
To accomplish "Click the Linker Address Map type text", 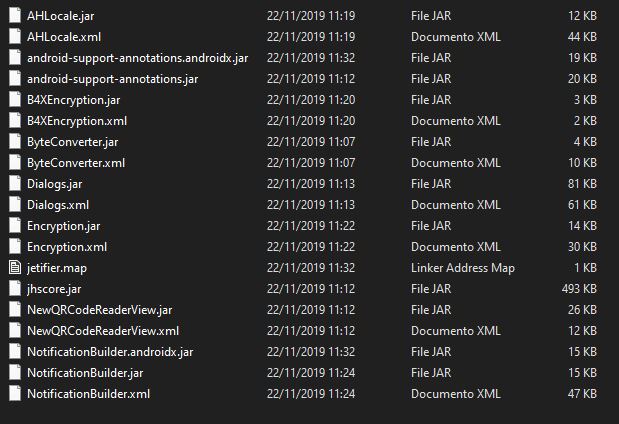I will (x=463, y=268).
